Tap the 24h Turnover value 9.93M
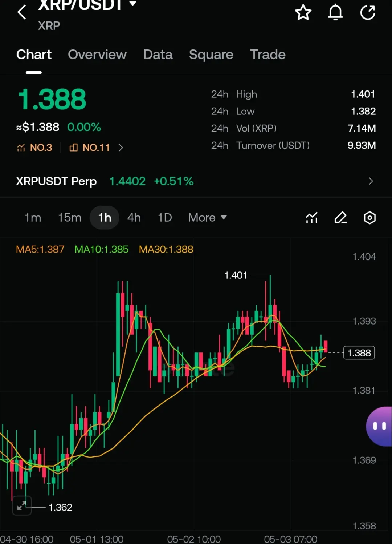The width and height of the screenshot is (392, 544). tap(362, 145)
